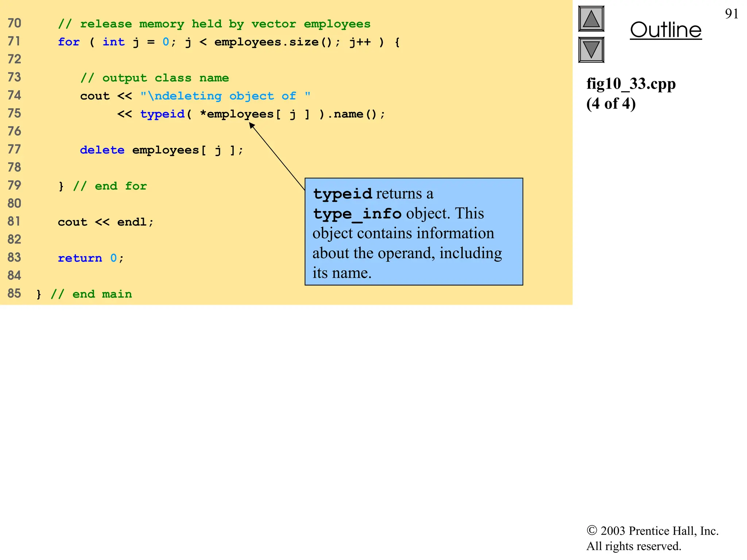Click page number 91
The image size is (747, 560).
pos(732,14)
